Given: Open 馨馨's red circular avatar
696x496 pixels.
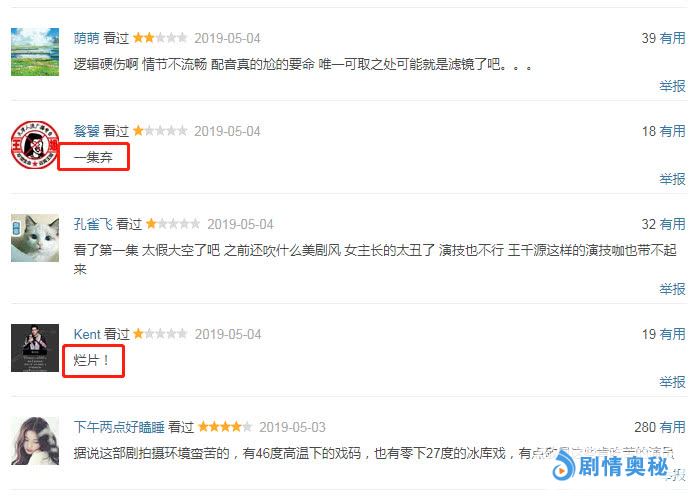Looking at the screenshot, I should tap(35, 145).
